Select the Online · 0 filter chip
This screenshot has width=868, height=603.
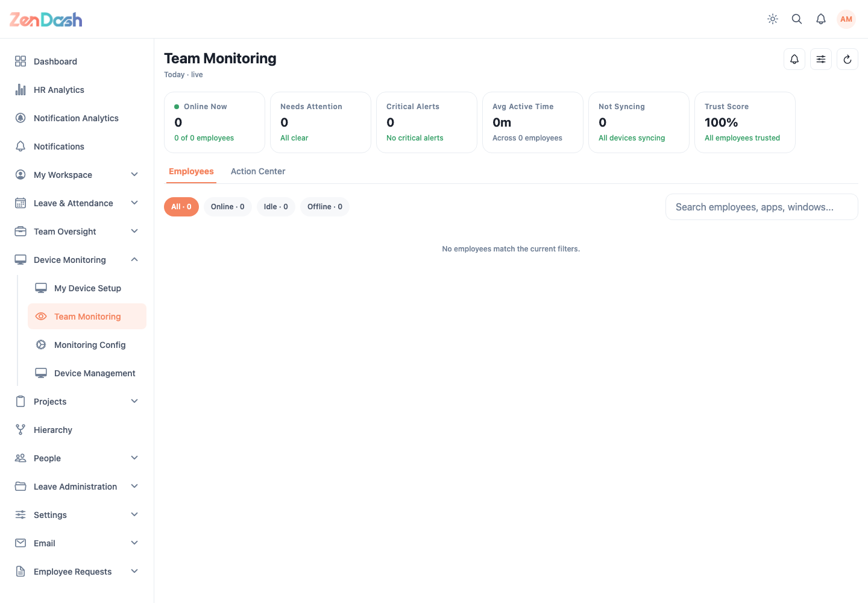(x=228, y=207)
